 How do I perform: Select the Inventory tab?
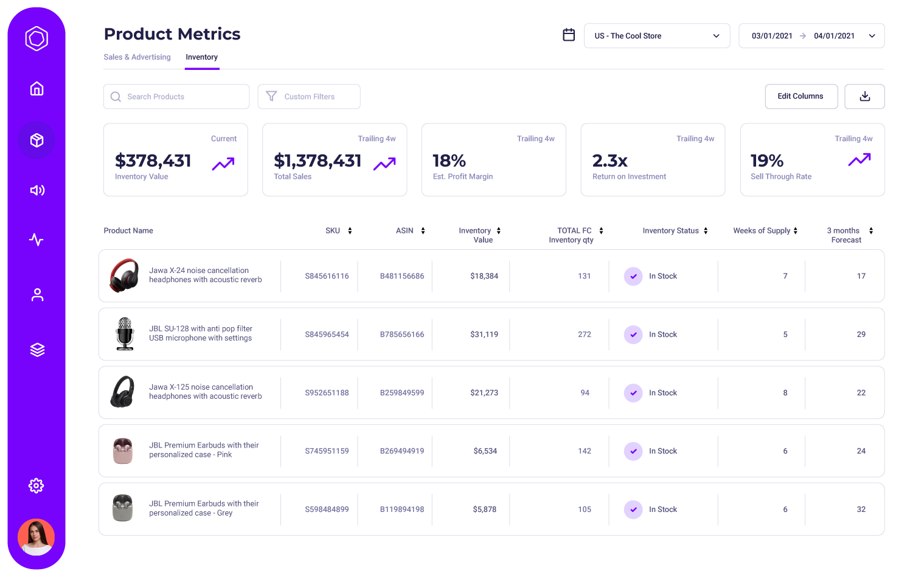(x=201, y=57)
